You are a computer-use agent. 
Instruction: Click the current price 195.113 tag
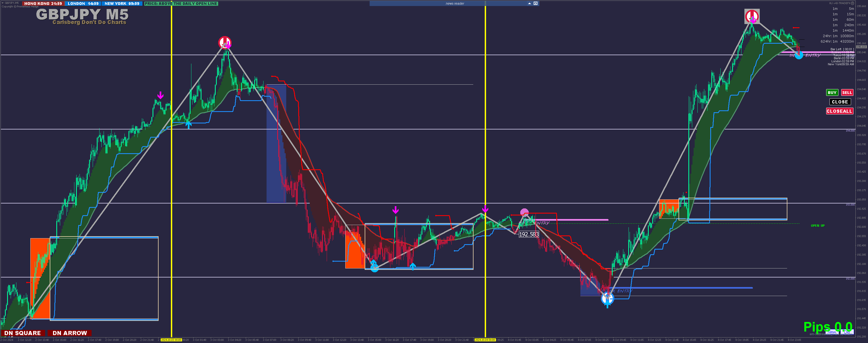click(861, 47)
